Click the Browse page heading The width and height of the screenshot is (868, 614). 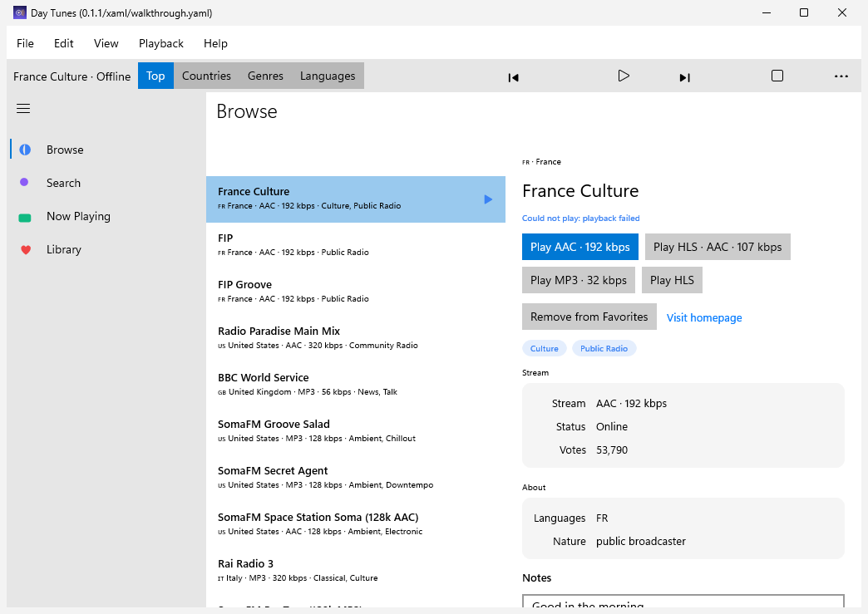coord(247,111)
